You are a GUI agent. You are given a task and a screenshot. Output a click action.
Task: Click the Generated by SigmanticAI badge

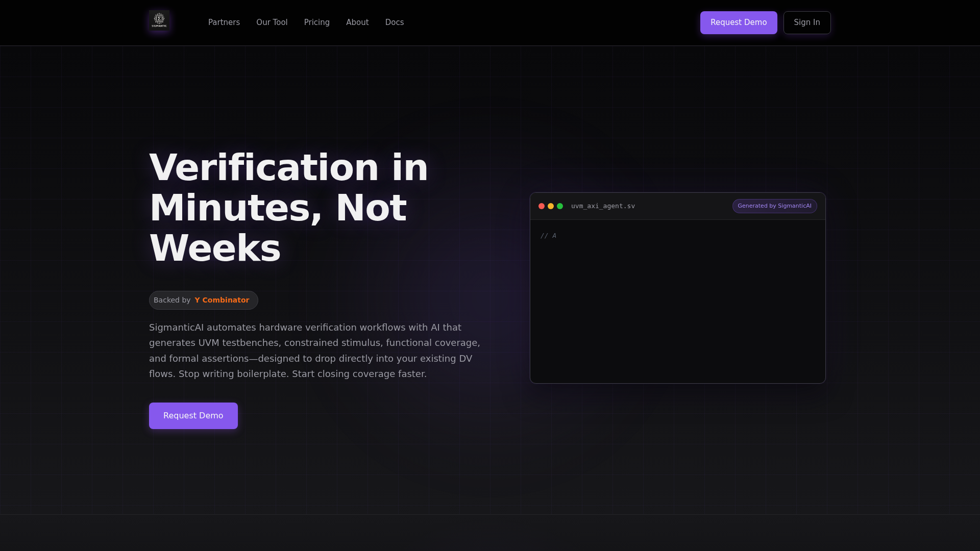774,206
